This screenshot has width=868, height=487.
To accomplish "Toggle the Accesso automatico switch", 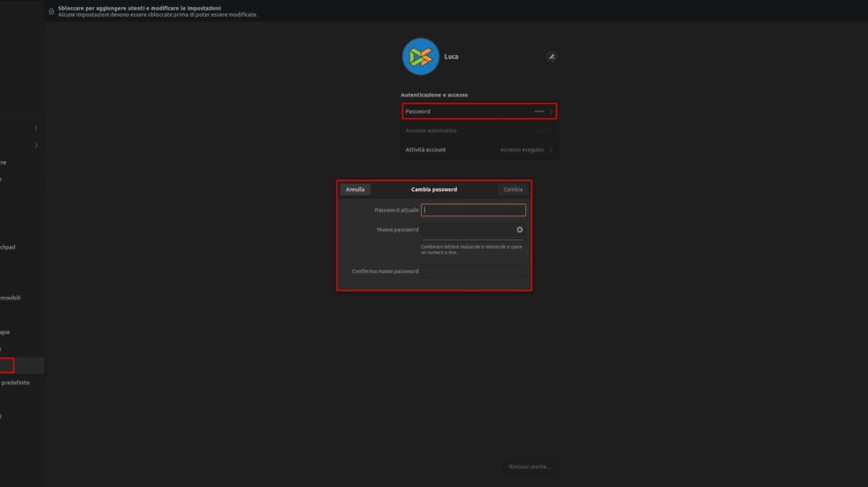I will [x=544, y=131].
